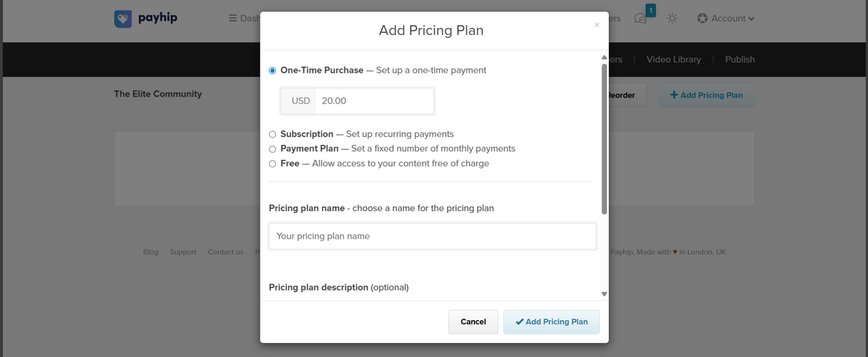Click the Payhip heart logo

pos(123,18)
